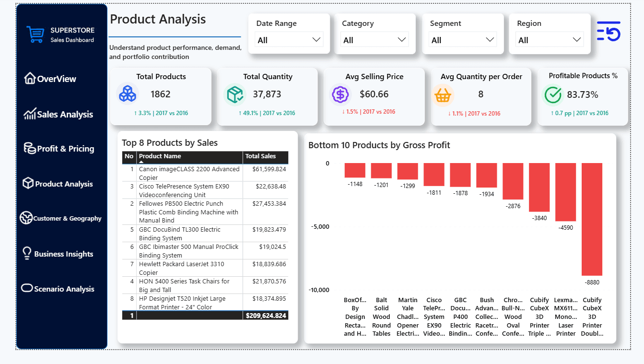Open the Segment dropdown

pyautogui.click(x=463, y=40)
